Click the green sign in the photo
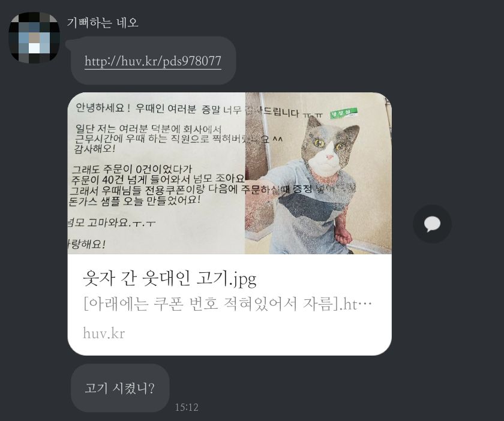 click(344, 113)
